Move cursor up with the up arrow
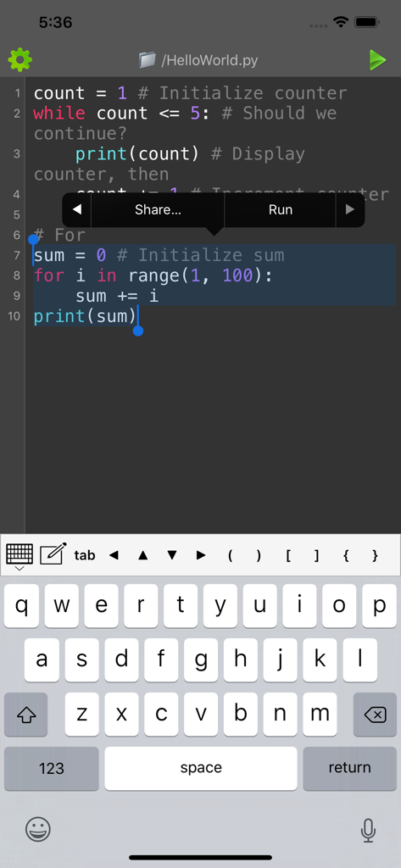Viewport: 401px width, 868px height. point(143,555)
